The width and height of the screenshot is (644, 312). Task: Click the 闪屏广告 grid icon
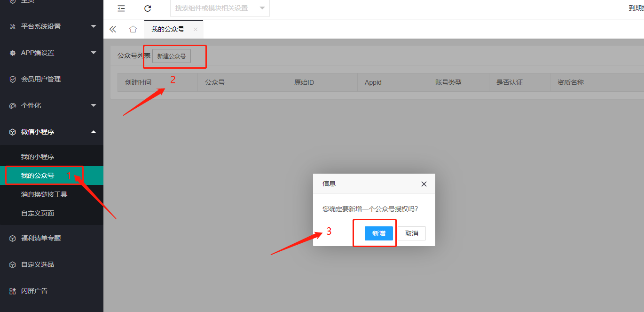[x=13, y=291]
